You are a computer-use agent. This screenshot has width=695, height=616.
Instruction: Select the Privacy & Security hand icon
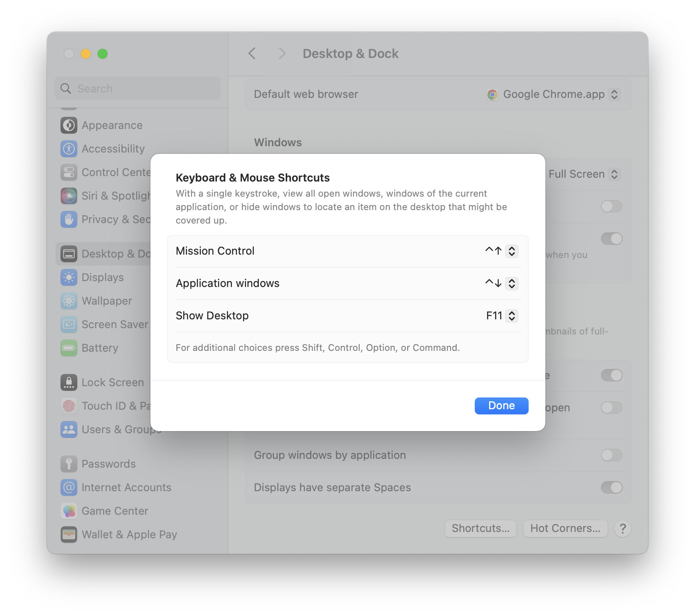coord(69,219)
